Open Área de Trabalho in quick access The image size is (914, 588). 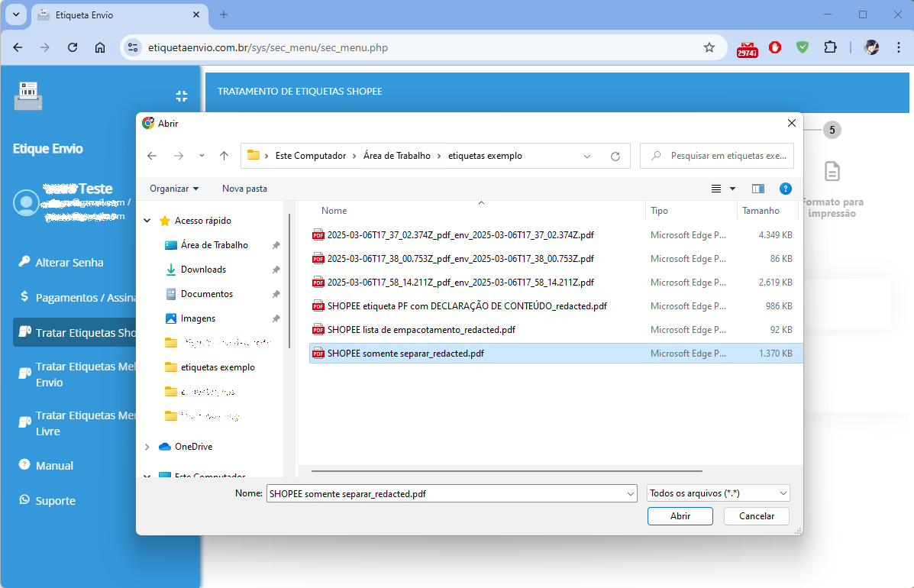tap(214, 245)
